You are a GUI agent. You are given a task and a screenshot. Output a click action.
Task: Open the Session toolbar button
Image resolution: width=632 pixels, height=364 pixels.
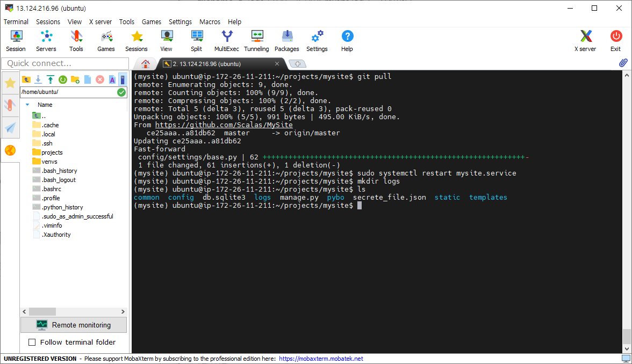16,41
